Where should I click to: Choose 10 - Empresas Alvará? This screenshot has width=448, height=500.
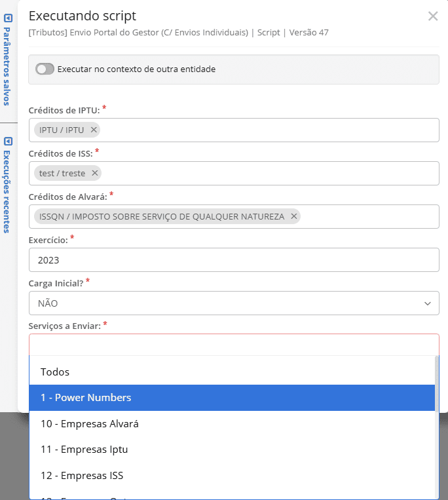coord(90,423)
